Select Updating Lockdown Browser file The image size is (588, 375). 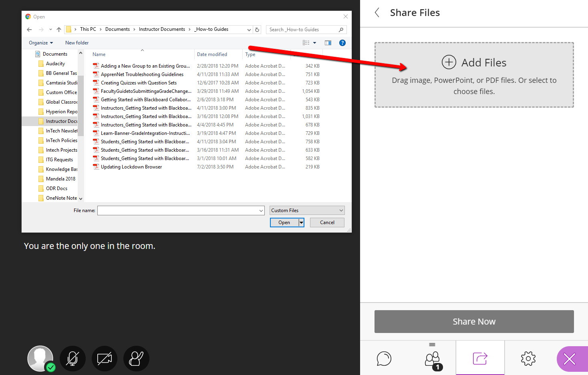[x=131, y=167]
